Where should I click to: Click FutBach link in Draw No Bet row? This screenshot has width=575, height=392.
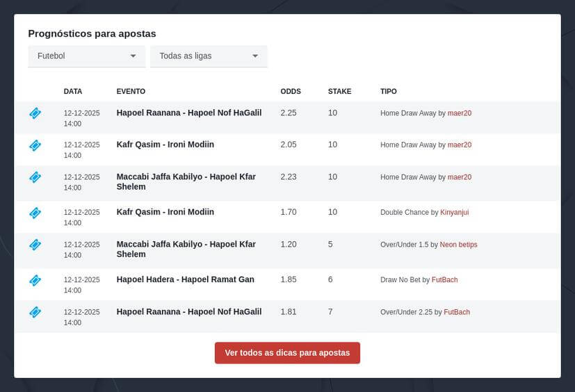(x=444, y=280)
